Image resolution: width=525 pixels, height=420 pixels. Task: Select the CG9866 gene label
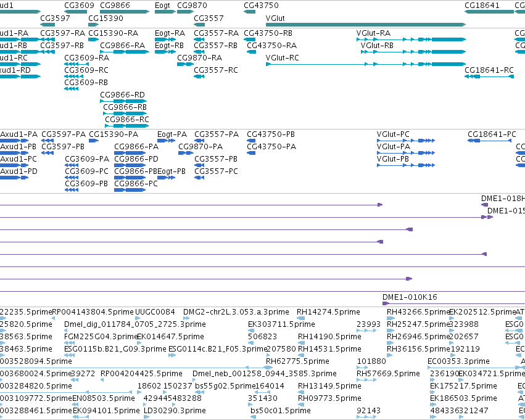point(115,6)
